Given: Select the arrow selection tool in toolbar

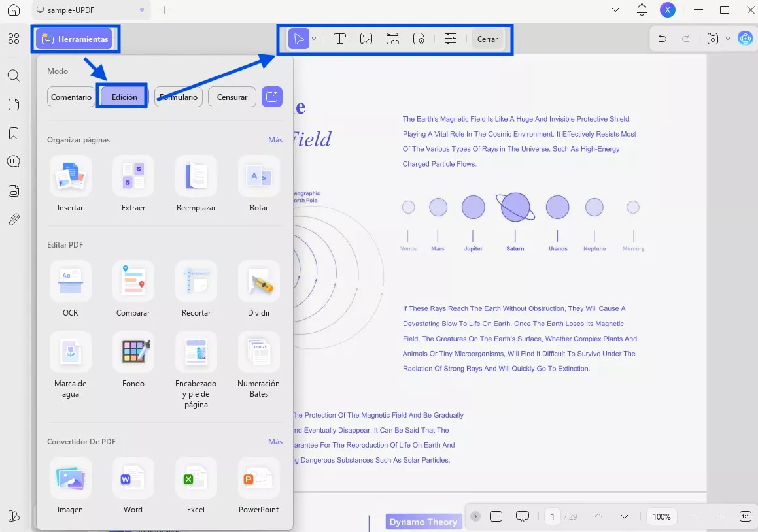Looking at the screenshot, I should (299, 39).
